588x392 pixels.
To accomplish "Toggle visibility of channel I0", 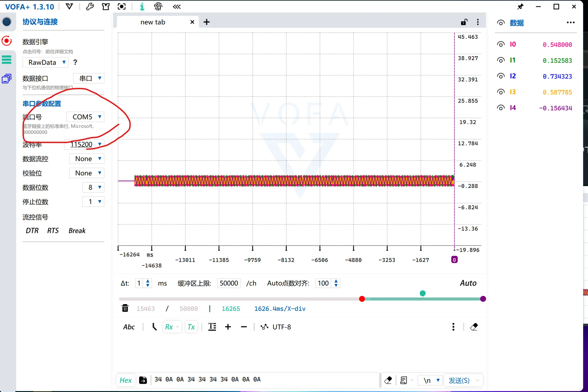I will [x=501, y=44].
